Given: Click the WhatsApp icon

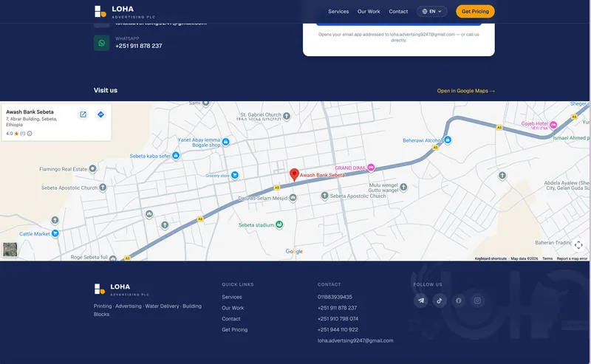Looking at the screenshot, I should tap(101, 43).
